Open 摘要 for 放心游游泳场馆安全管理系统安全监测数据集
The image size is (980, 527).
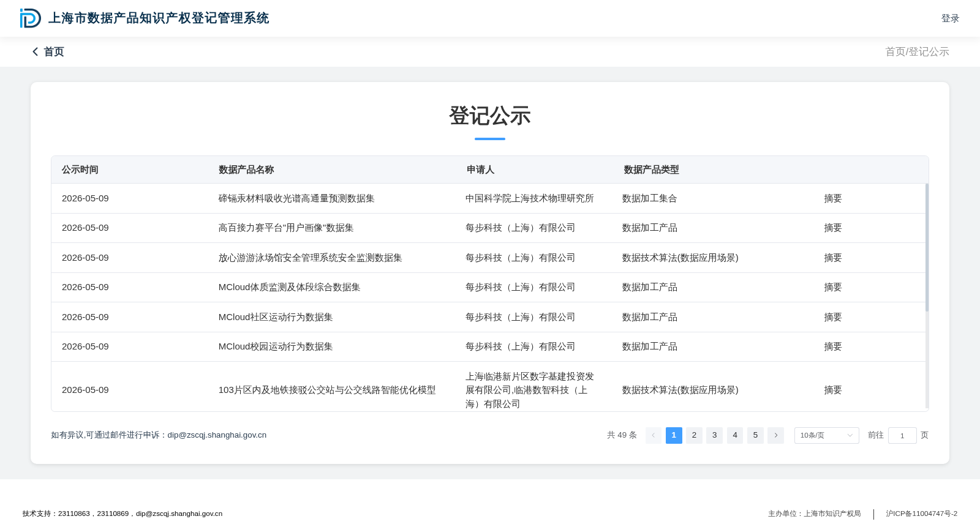[x=833, y=258]
